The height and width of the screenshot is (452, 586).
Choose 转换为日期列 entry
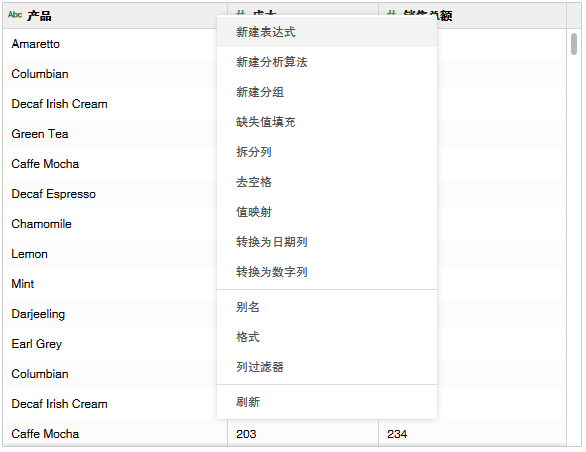tap(327, 242)
